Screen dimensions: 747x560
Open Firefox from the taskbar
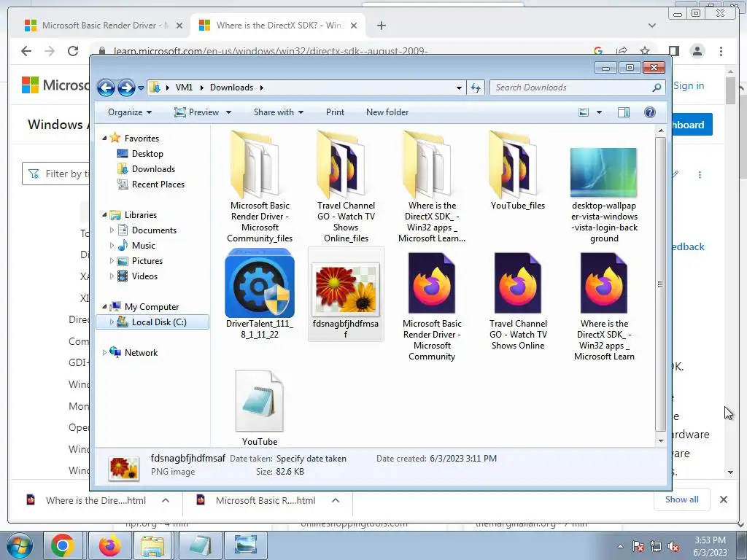109,545
